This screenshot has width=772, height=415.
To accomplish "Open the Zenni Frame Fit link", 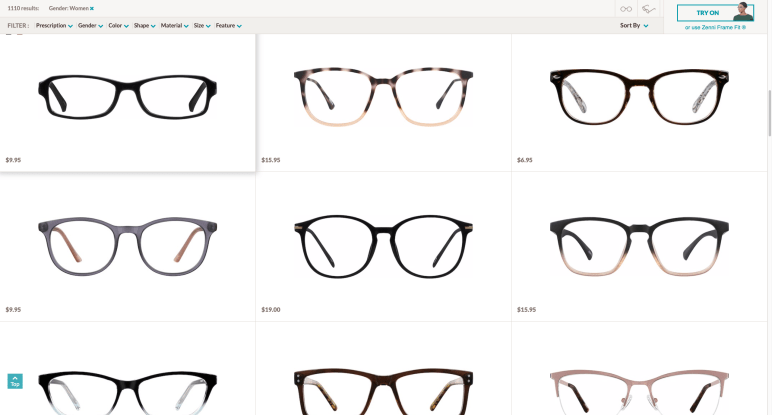I will pos(715,28).
